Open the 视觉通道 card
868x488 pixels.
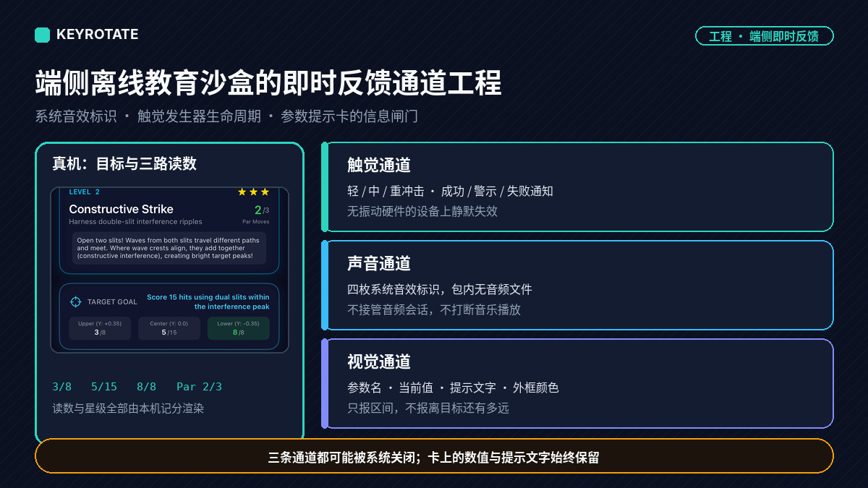tap(577, 383)
